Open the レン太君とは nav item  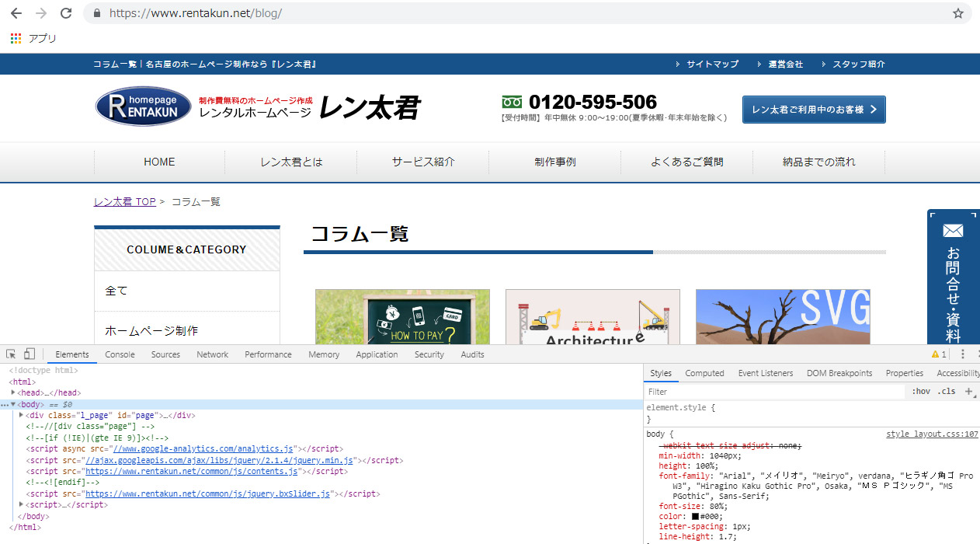[291, 162]
